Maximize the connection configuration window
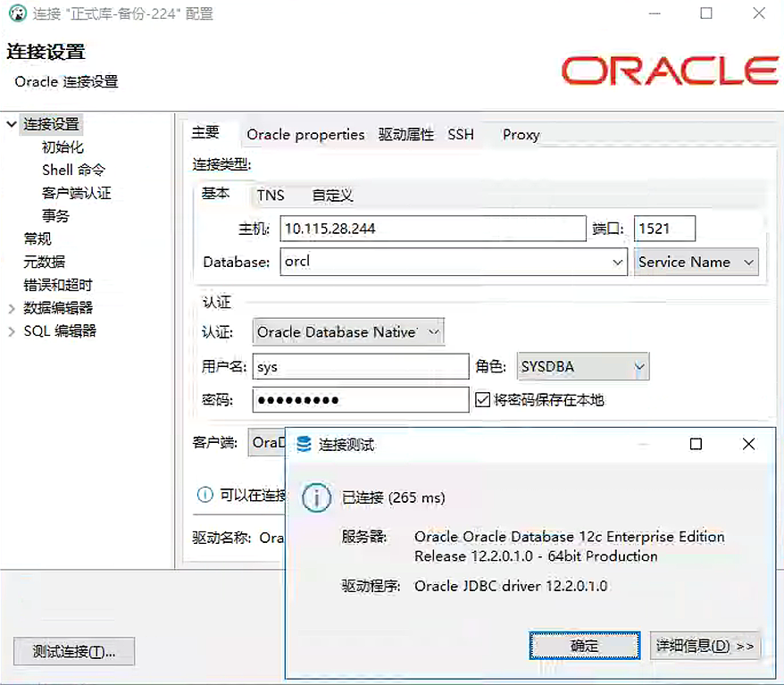 [706, 13]
